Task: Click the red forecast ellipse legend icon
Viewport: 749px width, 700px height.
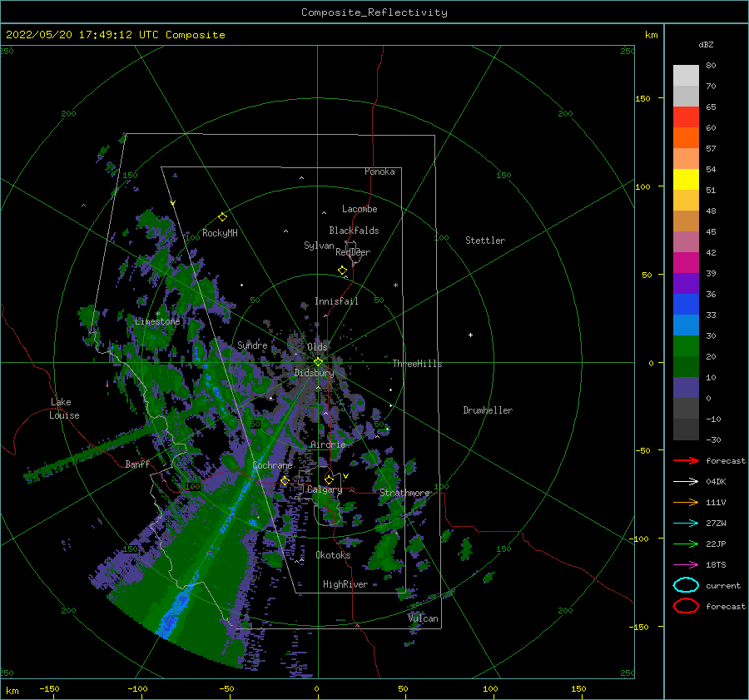Action: (x=686, y=606)
